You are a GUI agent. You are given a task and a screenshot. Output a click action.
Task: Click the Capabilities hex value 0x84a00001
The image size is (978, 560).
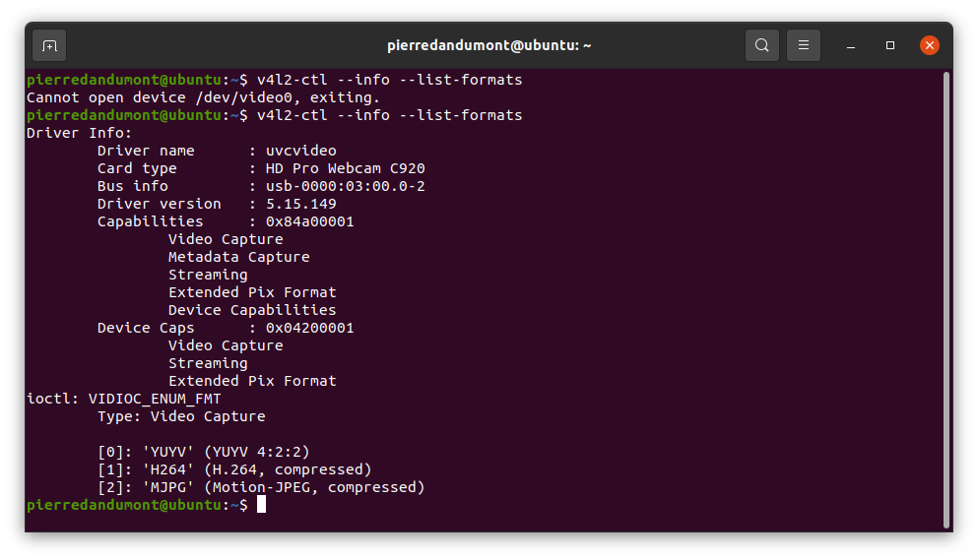coord(310,221)
